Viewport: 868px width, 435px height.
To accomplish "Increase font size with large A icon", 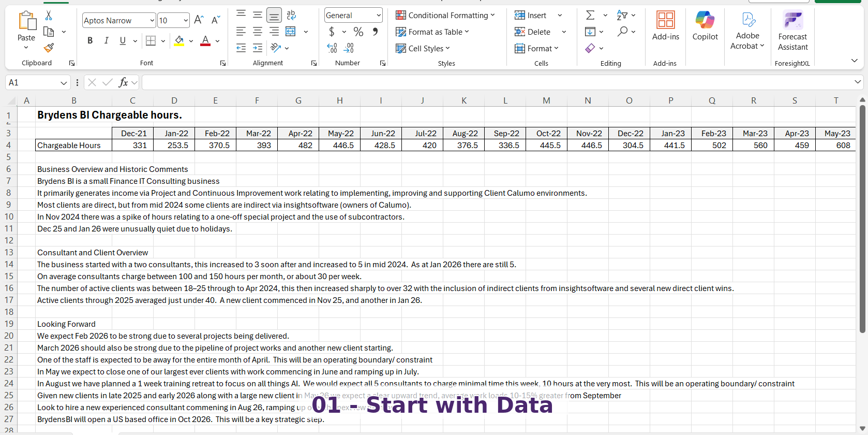I will coord(199,20).
